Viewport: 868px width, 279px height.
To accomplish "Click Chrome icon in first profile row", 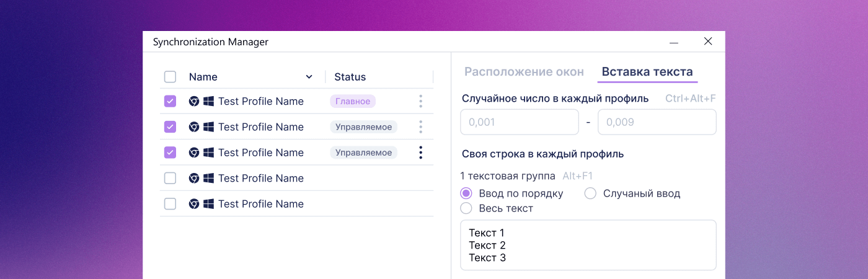I will pos(194,102).
